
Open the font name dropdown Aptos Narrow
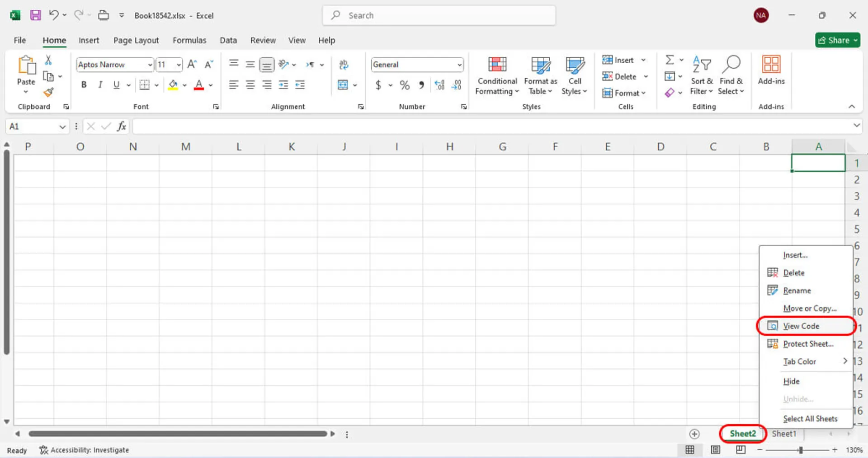point(150,65)
